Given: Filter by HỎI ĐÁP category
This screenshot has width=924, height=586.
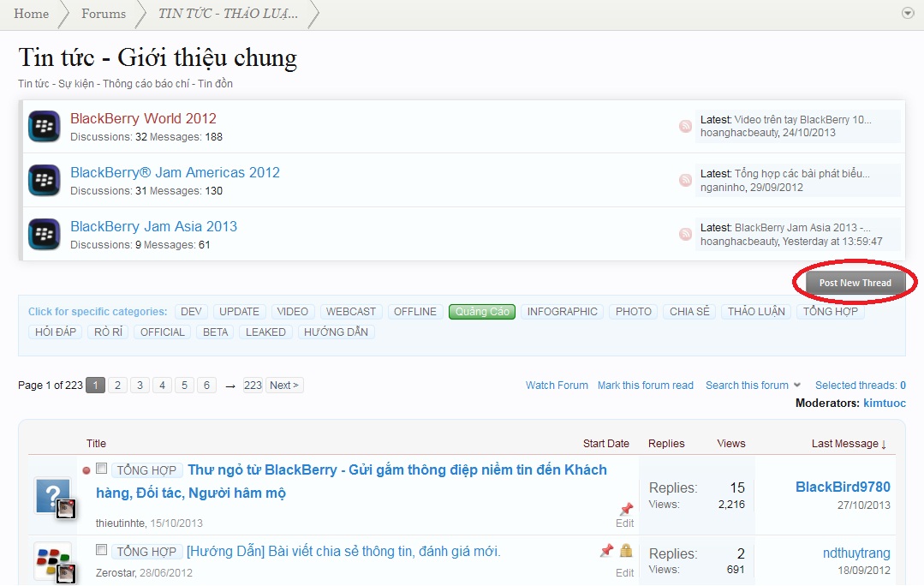Looking at the screenshot, I should click(56, 332).
